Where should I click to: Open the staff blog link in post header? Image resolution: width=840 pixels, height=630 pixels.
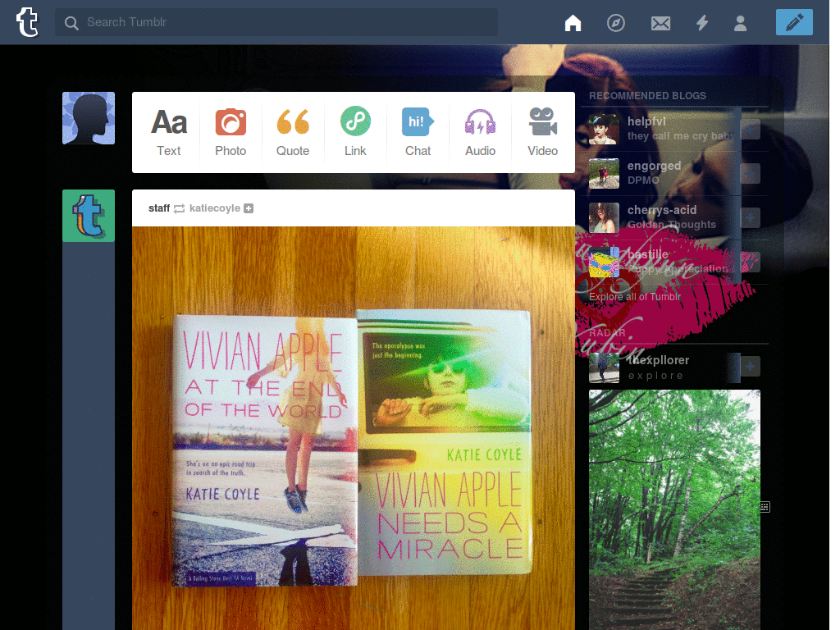click(x=159, y=208)
